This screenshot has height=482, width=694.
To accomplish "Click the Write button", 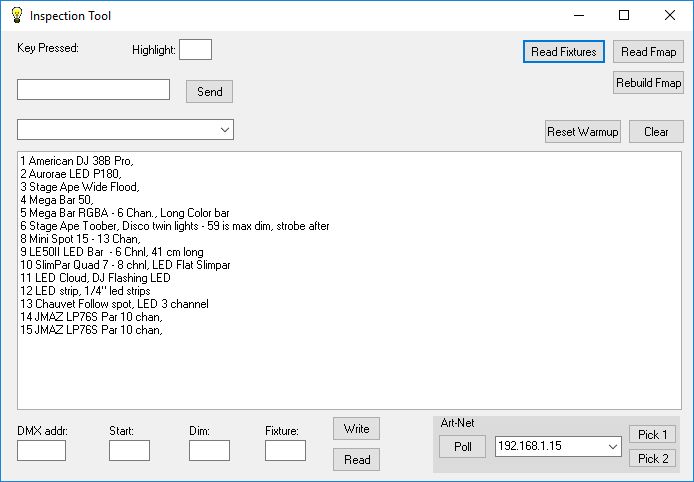I will [x=356, y=429].
